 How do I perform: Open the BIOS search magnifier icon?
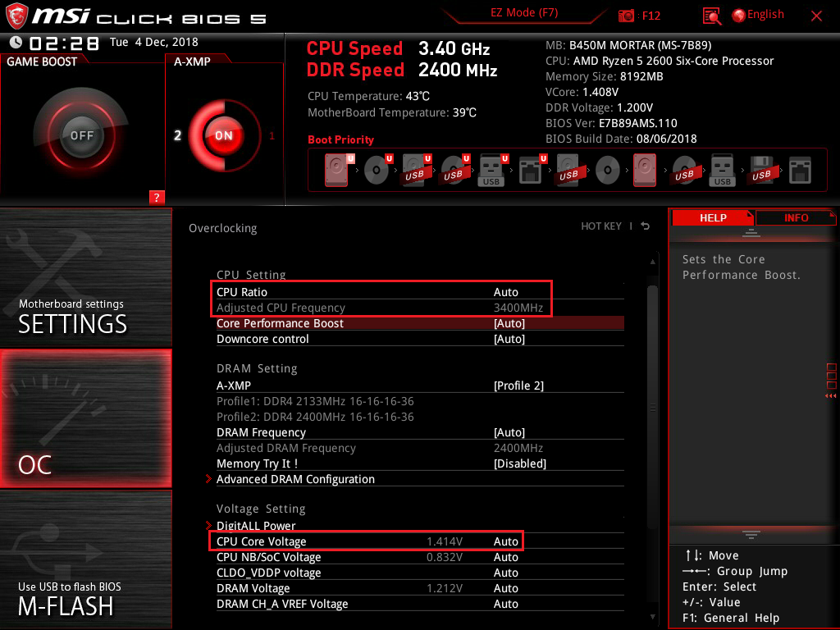coord(712,16)
